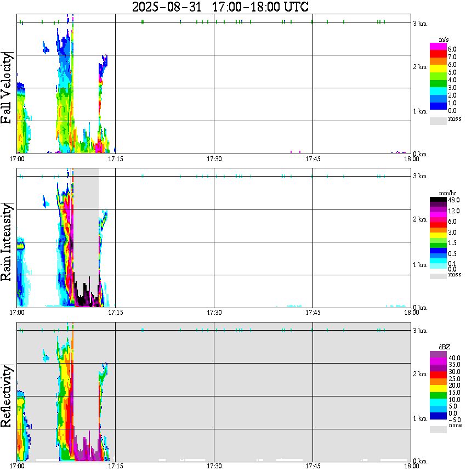Select the red swatch in the dBZ legend

click(x=438, y=375)
